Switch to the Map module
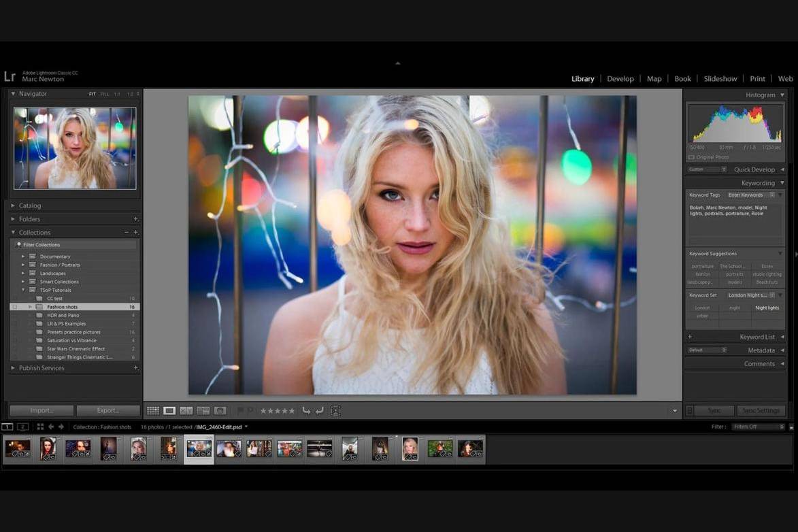 [x=654, y=79]
